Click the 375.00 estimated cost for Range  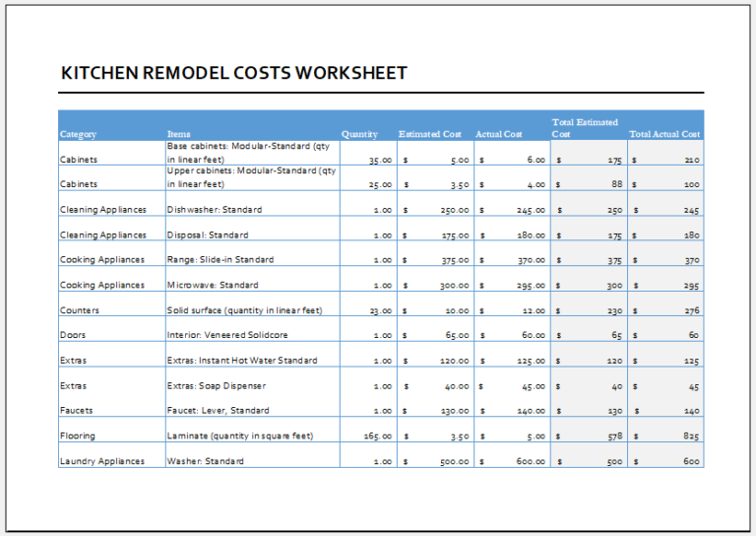tap(436, 253)
